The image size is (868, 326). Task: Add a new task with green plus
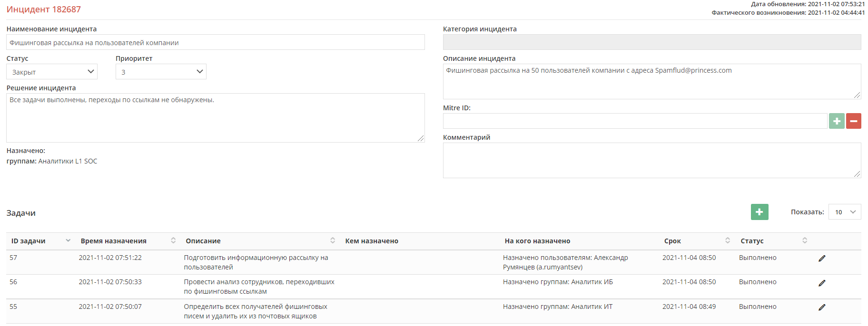759,212
